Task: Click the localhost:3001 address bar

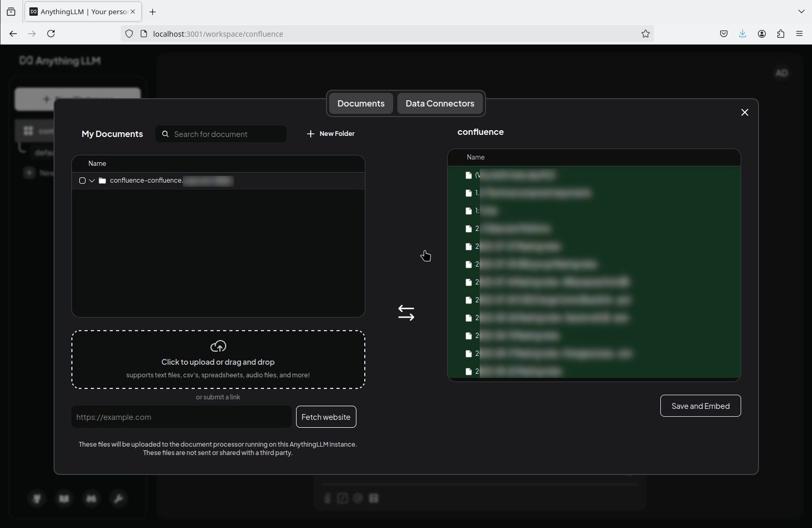Action: 388,34
